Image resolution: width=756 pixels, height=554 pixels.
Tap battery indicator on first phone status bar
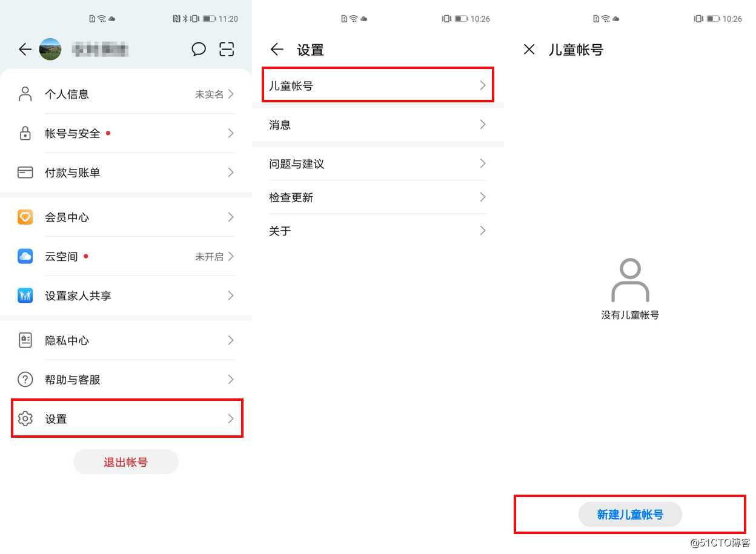210,19
